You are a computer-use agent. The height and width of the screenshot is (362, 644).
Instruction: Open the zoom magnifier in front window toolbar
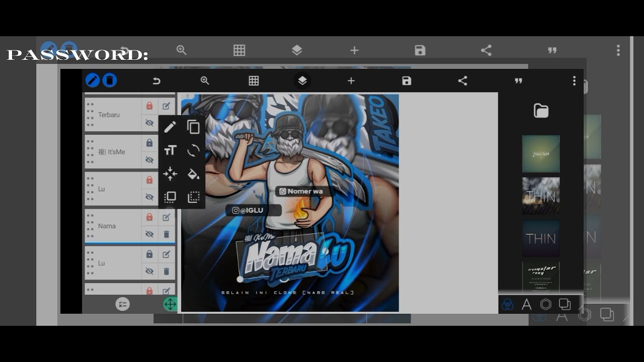pyautogui.click(x=205, y=81)
